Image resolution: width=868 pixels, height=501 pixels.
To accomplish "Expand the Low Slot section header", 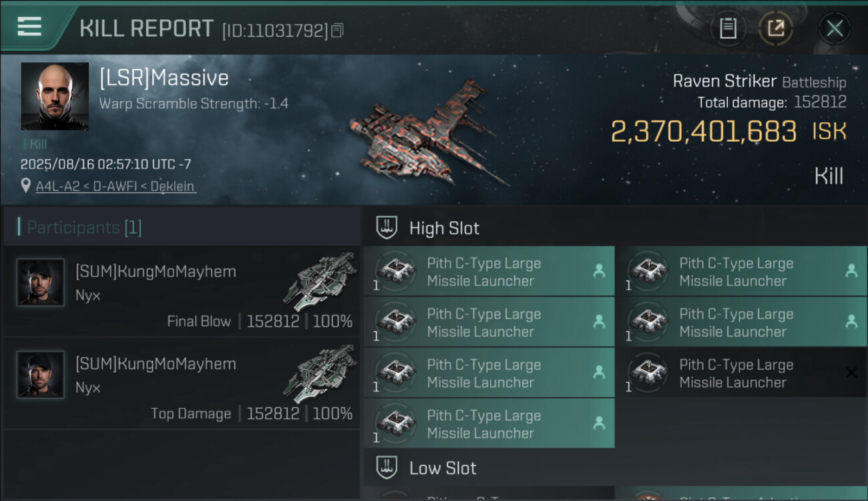I will pyautogui.click(x=443, y=468).
